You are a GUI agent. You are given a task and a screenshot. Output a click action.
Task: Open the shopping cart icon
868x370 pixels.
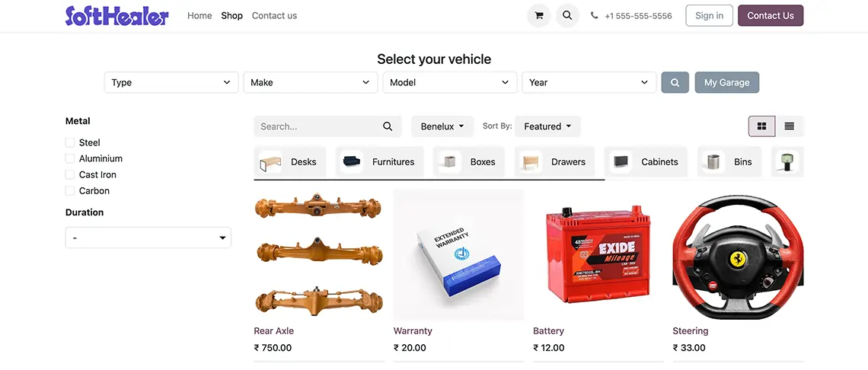click(x=538, y=15)
